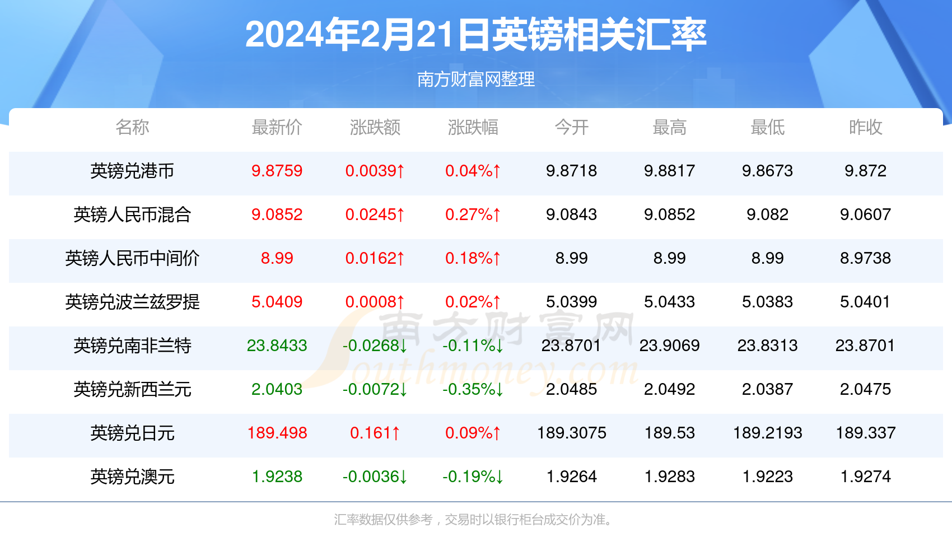The width and height of the screenshot is (952, 560).
Task: Click latest price 1.9238
Action: 277,477
